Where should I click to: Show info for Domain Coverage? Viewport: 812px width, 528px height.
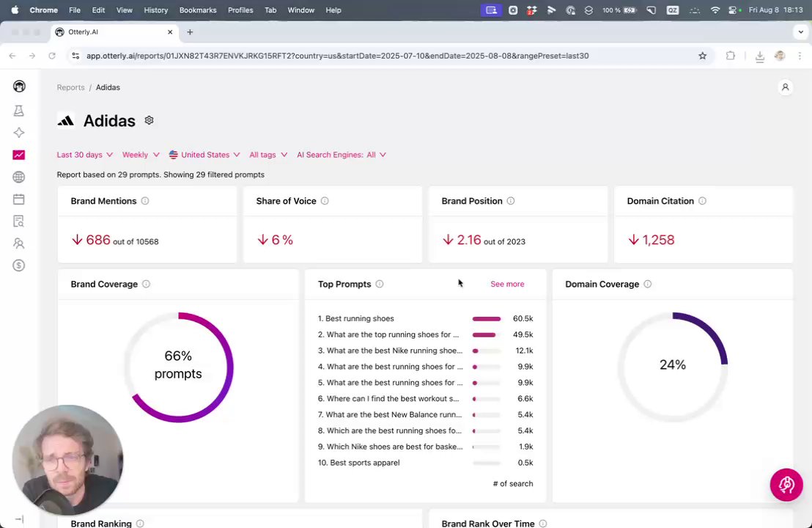pos(647,284)
